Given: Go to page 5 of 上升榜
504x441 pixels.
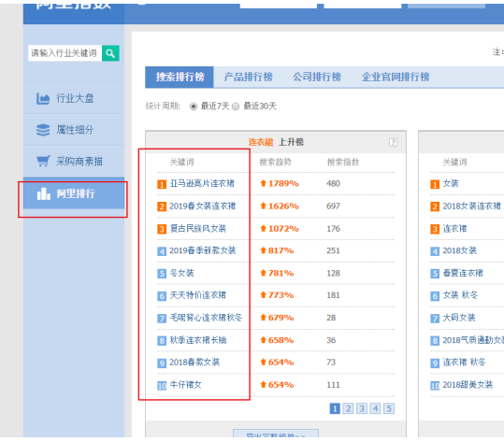Looking at the screenshot, I should pyautogui.click(x=389, y=408).
